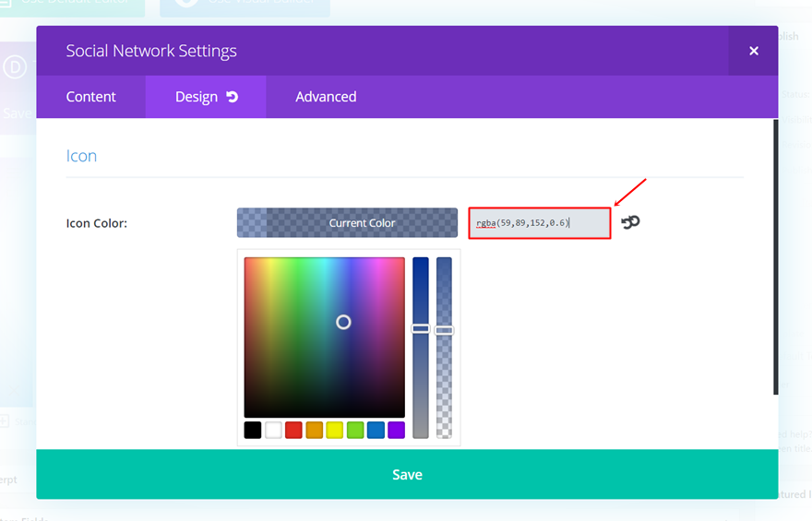Click the color picker circle in gradient
This screenshot has height=521, width=812.
pyautogui.click(x=343, y=322)
